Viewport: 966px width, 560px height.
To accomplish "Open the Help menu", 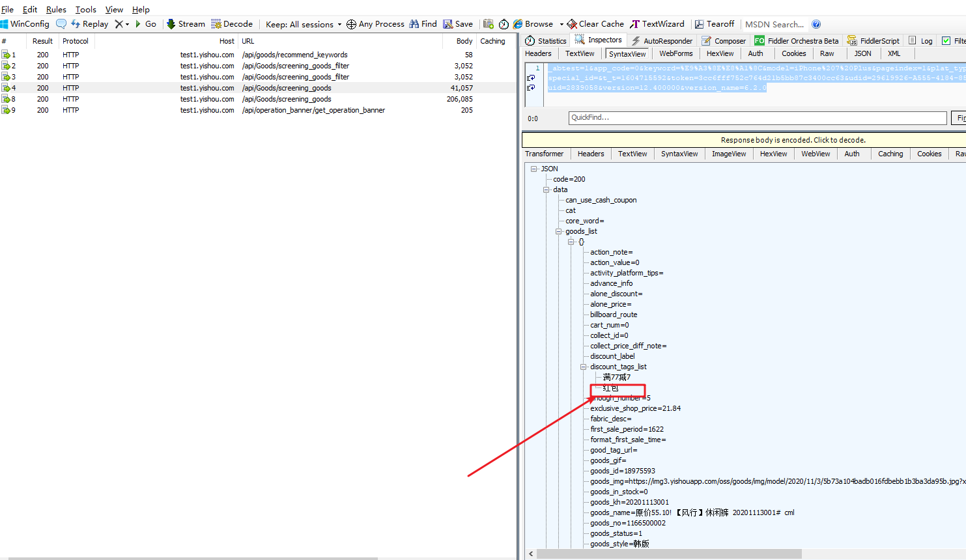I will point(141,9).
